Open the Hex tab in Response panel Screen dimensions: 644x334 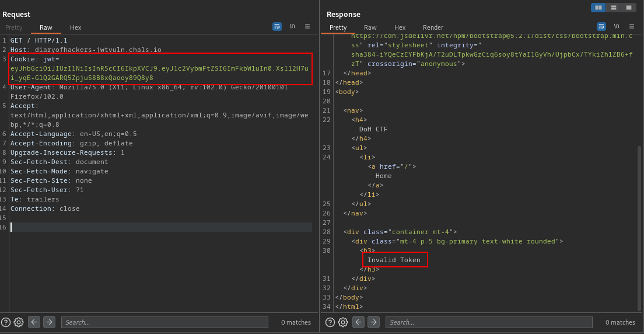400,27
